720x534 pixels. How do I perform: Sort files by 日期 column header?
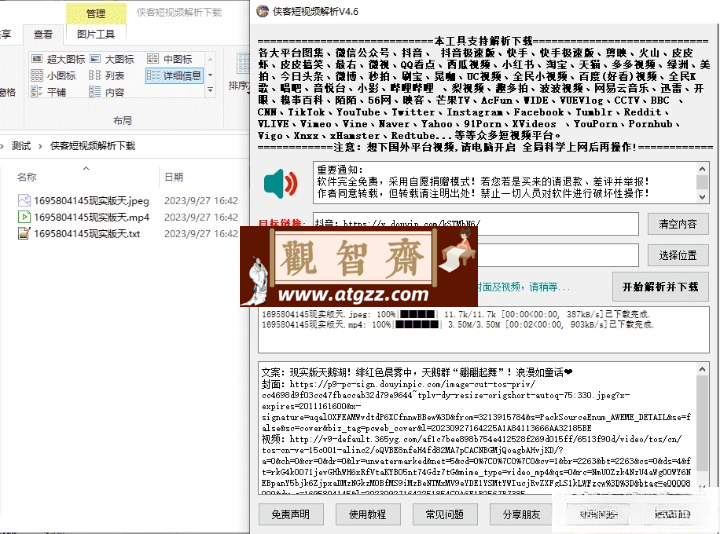click(174, 177)
